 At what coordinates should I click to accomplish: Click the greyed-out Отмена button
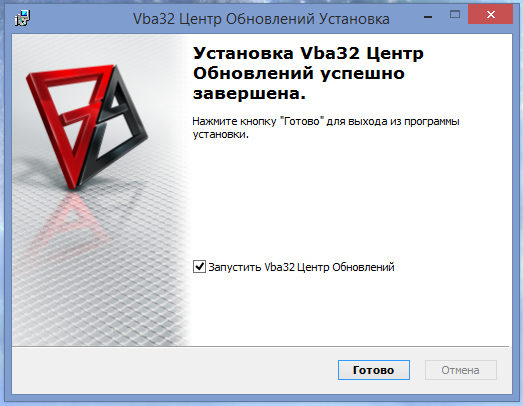461,370
